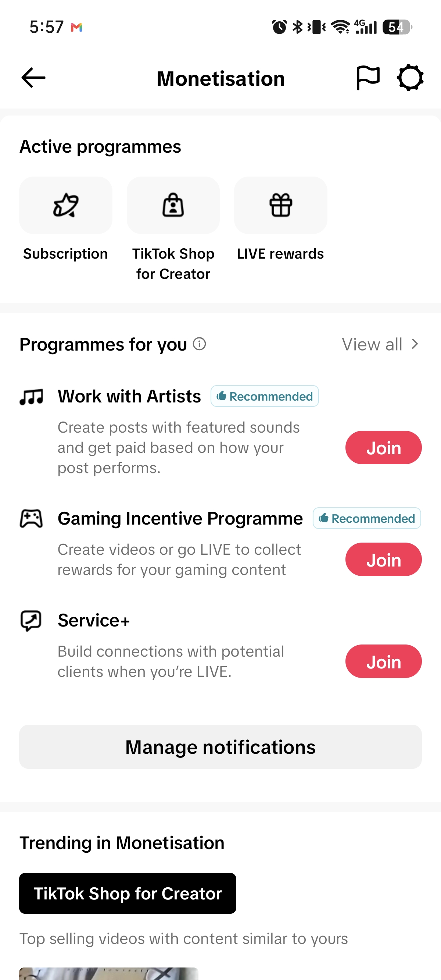Select the TikTok Shop for Creator trending tab

click(128, 893)
